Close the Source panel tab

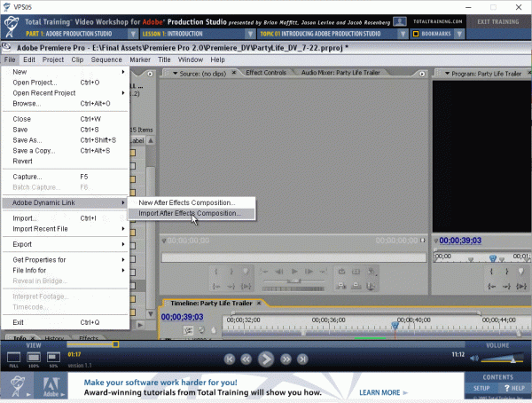[234, 73]
